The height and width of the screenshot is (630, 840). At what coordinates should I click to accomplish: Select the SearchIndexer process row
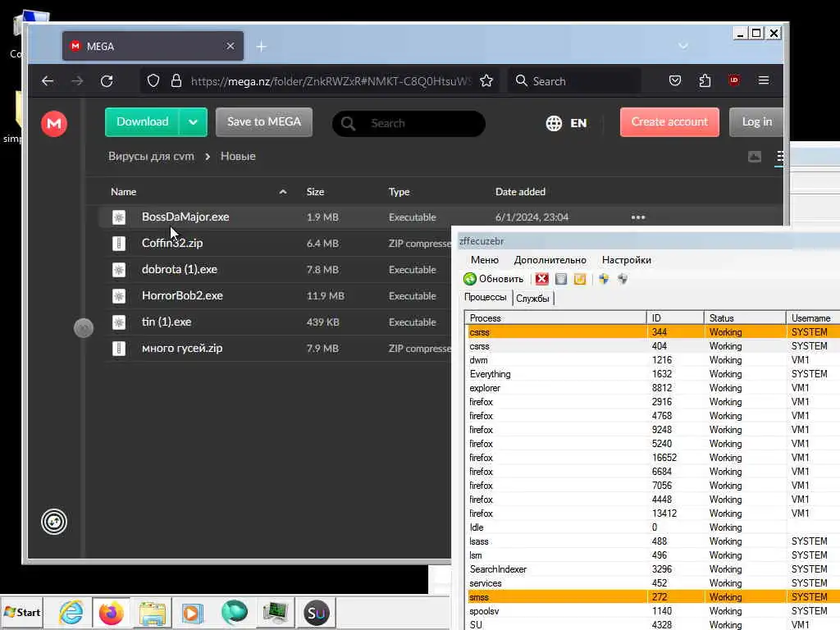point(652,569)
